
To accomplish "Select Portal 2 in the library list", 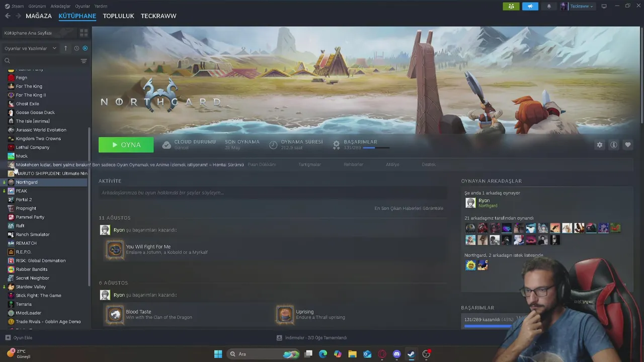I will point(24,200).
